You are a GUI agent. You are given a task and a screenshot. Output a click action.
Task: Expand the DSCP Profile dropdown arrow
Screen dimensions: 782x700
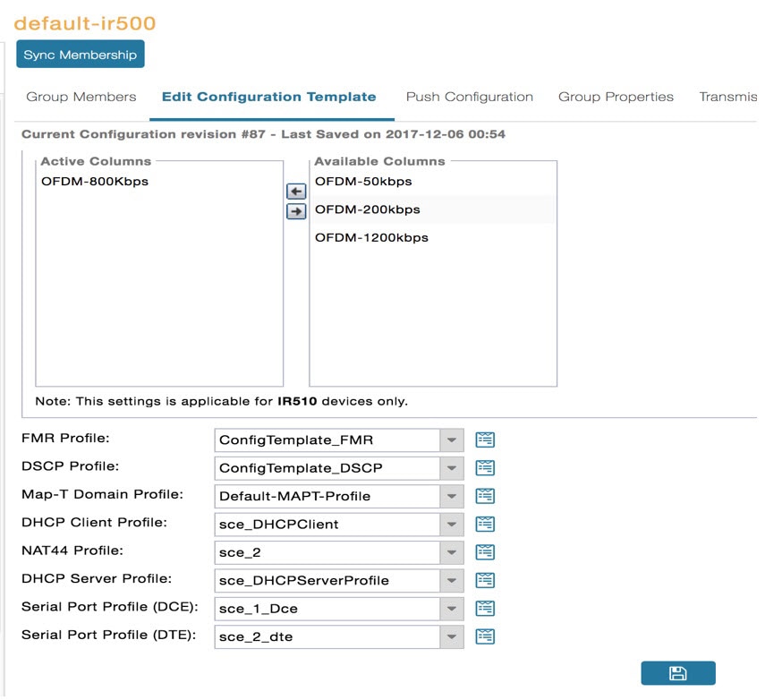click(452, 468)
